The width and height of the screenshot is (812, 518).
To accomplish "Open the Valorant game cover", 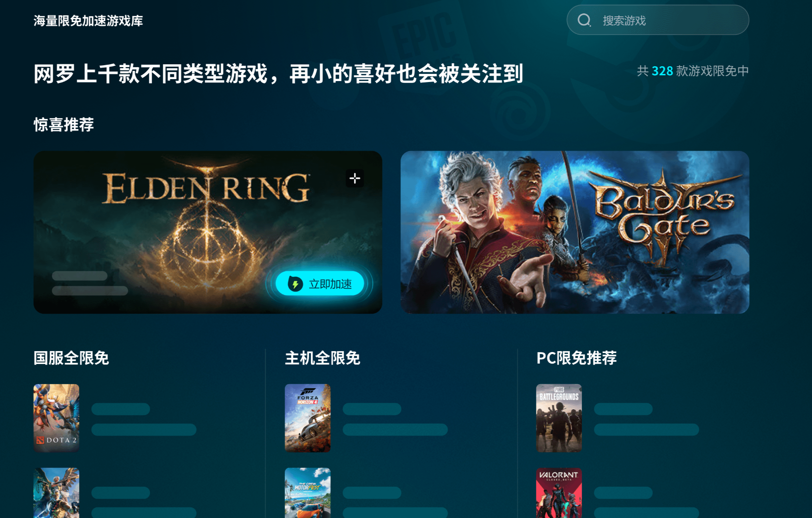I will coord(559,493).
